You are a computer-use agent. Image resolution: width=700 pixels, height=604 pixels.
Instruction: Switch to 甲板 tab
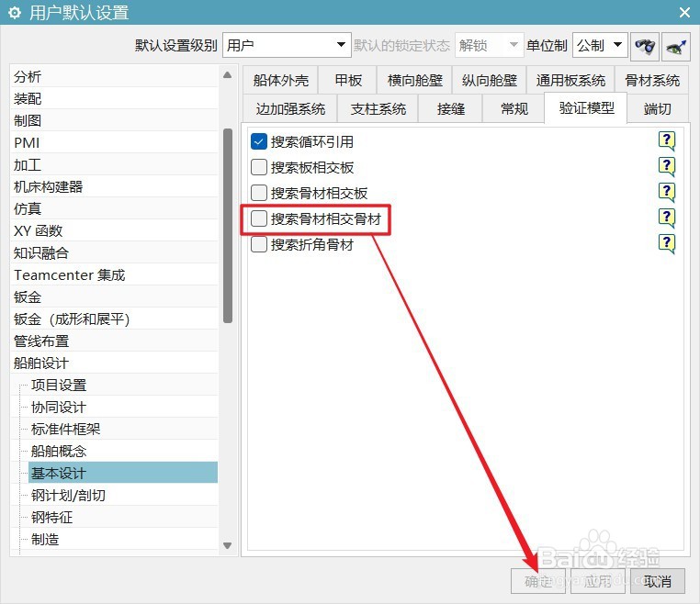tap(348, 80)
